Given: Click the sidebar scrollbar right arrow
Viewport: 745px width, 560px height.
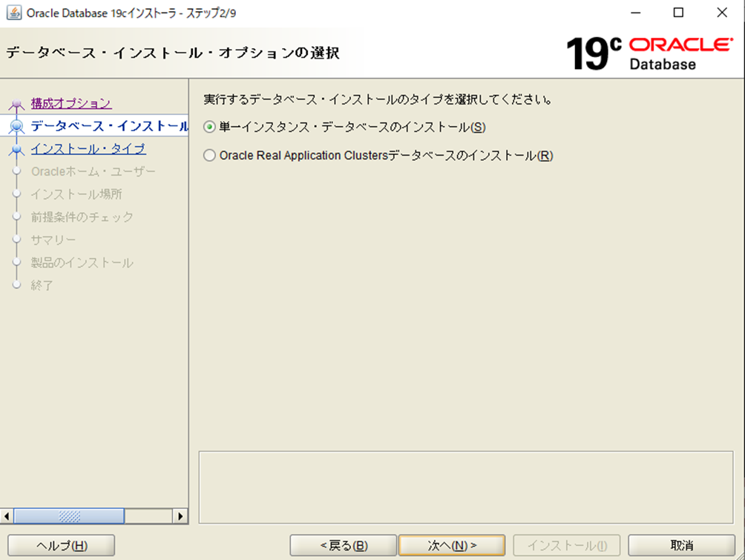Looking at the screenshot, I should coord(180,515).
